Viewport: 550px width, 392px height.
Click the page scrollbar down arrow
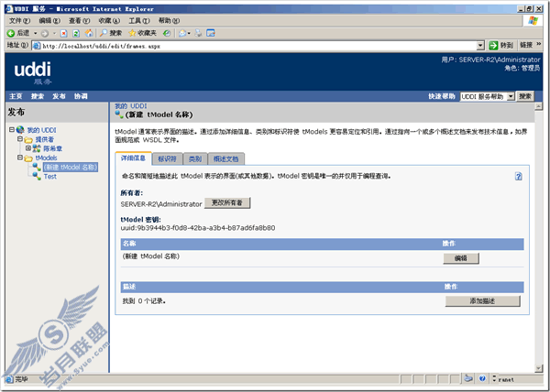[539, 368]
